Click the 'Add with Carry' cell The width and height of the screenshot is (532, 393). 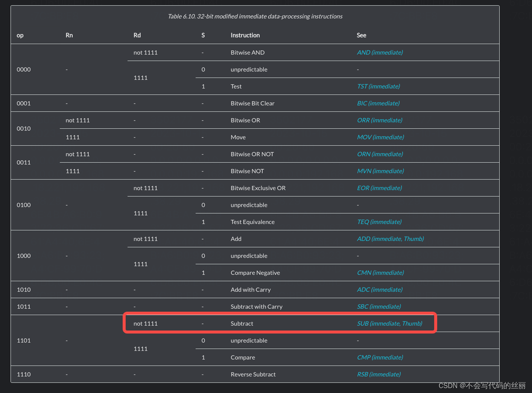(x=251, y=290)
